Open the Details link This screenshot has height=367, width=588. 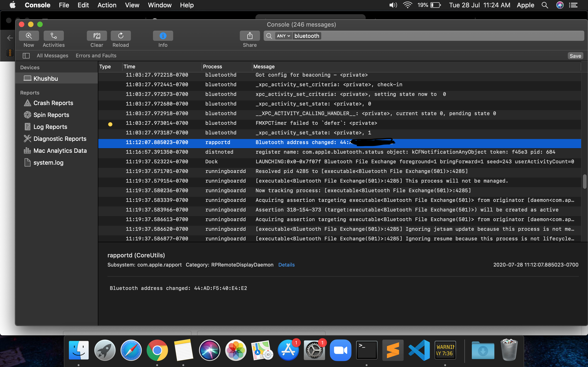[286, 265]
